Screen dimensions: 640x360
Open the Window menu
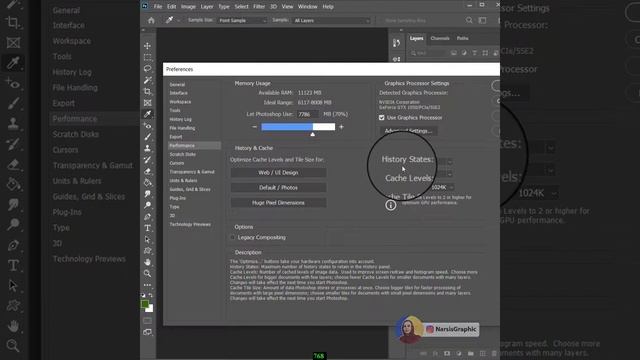[x=307, y=7]
